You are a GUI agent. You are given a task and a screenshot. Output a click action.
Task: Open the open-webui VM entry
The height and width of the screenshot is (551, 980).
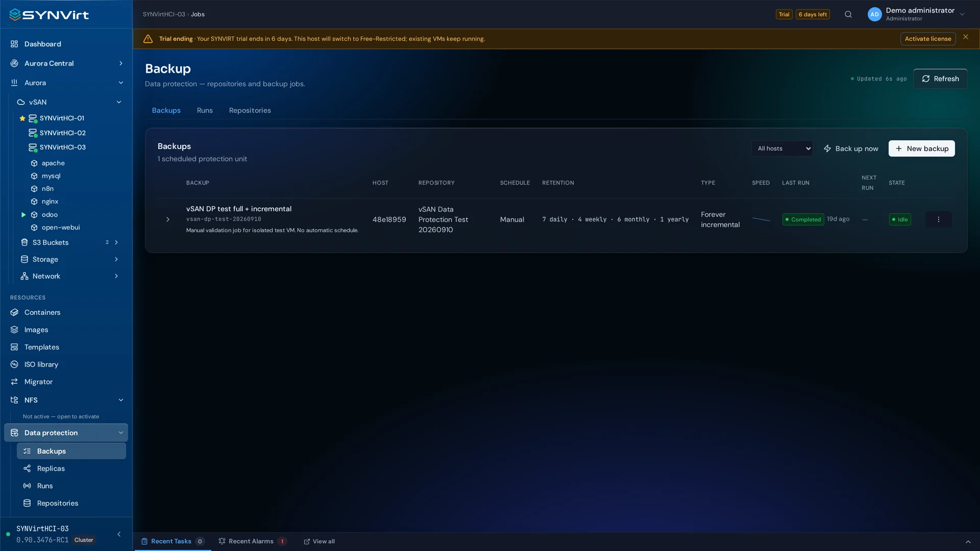pos(61,228)
